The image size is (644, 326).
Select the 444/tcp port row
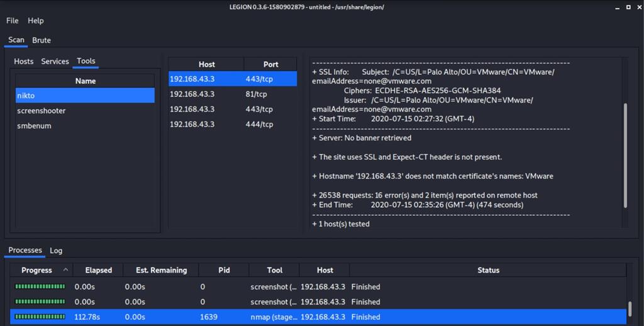pyautogui.click(x=233, y=124)
